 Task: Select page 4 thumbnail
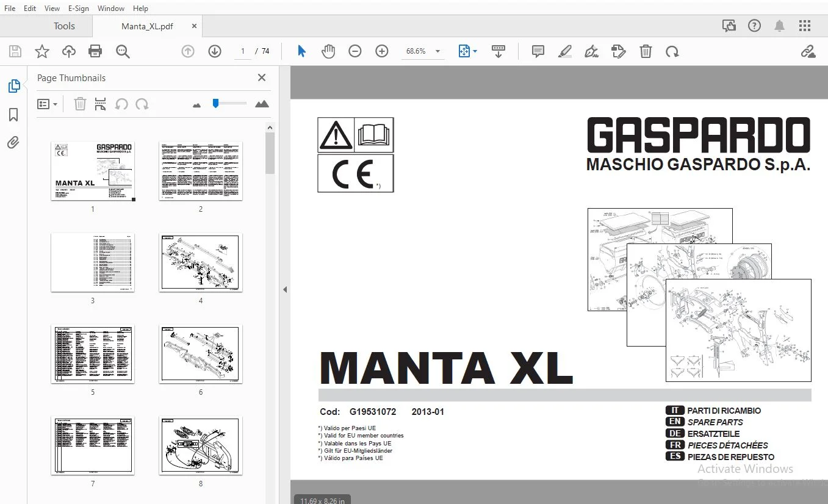tap(201, 263)
